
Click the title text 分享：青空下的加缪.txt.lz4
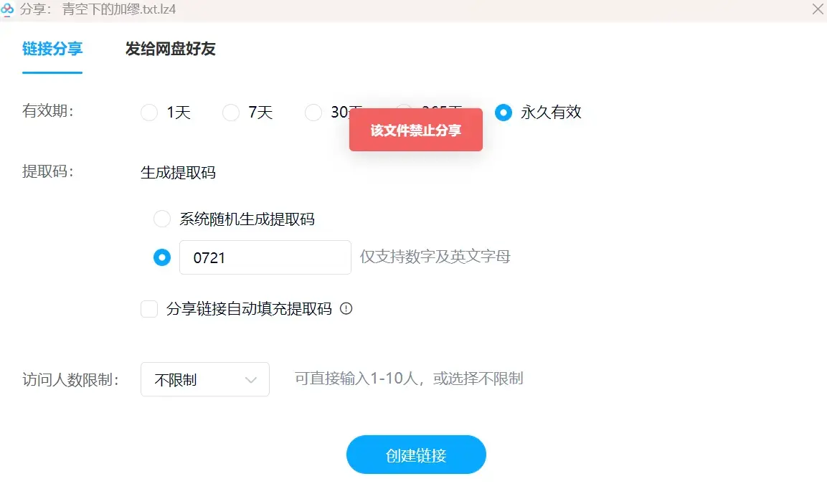tap(98, 9)
